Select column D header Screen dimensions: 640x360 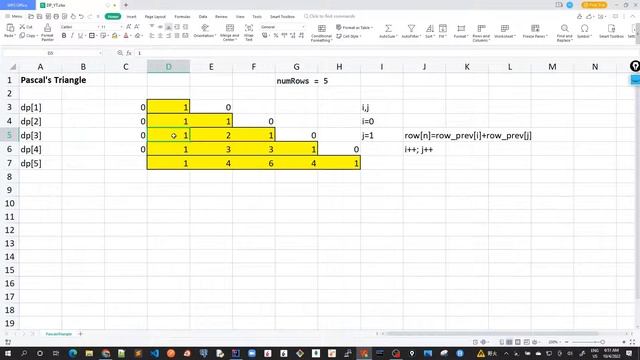(169, 67)
